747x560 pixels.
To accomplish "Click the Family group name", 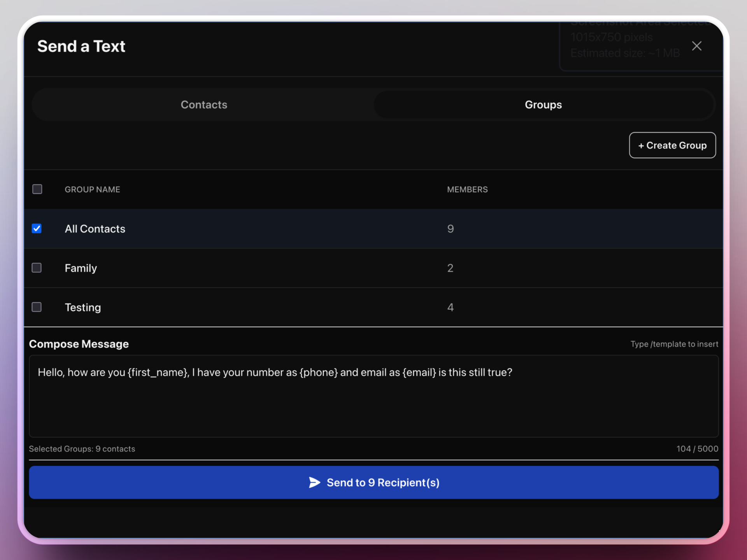I will click(81, 268).
